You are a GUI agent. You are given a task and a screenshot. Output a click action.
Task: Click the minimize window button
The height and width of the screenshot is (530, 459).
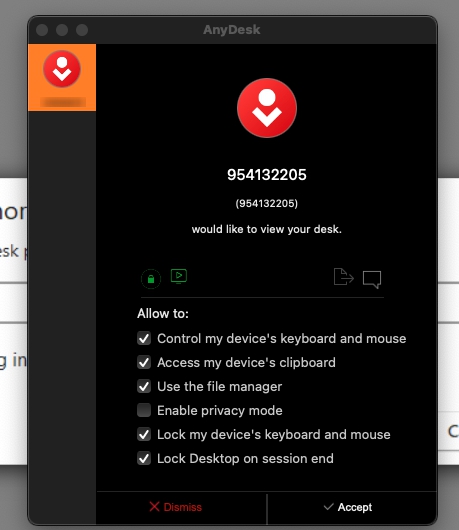pyautogui.click(x=62, y=30)
